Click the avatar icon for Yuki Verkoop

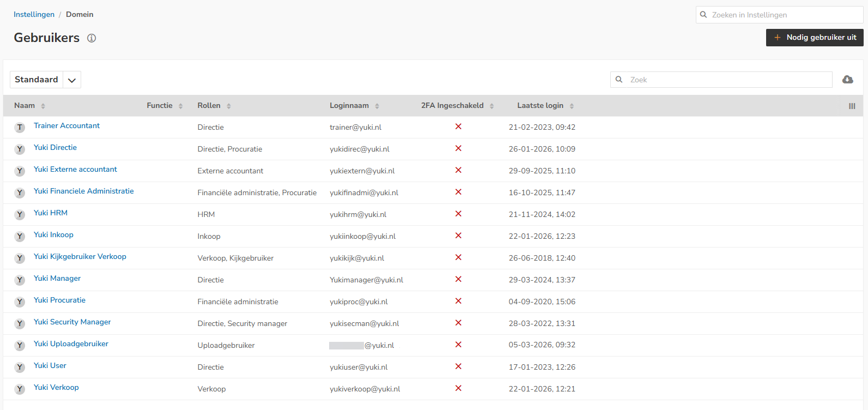[x=20, y=389]
